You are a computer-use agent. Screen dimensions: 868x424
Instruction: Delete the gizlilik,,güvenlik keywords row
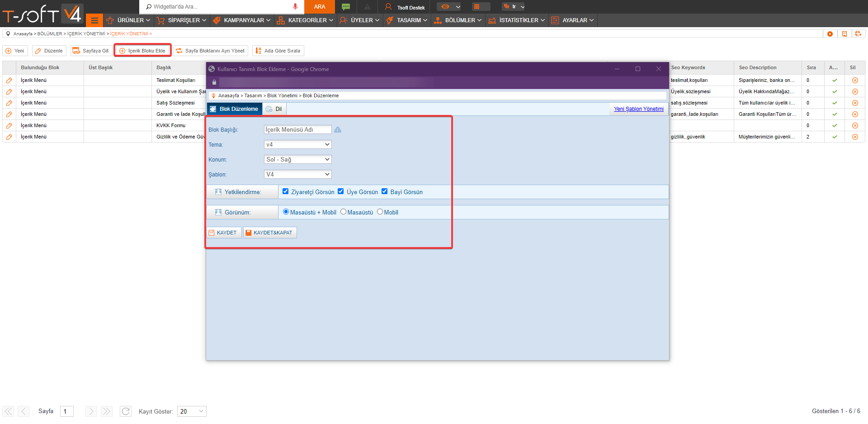(x=855, y=137)
